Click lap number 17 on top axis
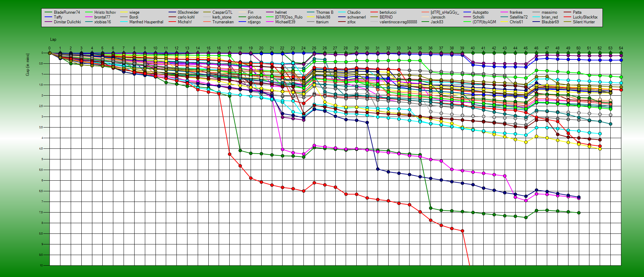 click(229, 48)
